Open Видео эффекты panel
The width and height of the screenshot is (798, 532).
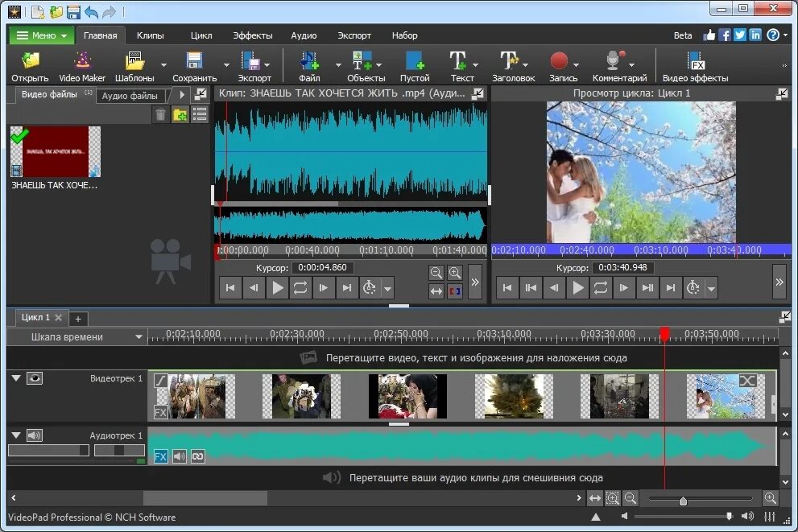click(x=695, y=67)
